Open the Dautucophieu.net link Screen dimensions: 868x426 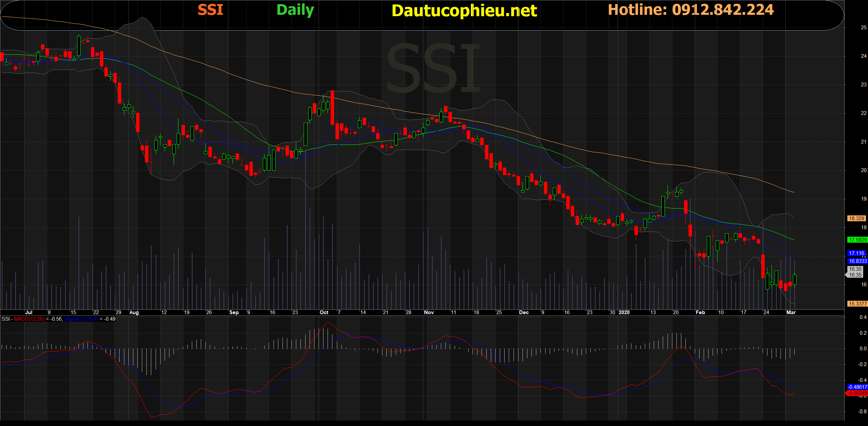[464, 11]
